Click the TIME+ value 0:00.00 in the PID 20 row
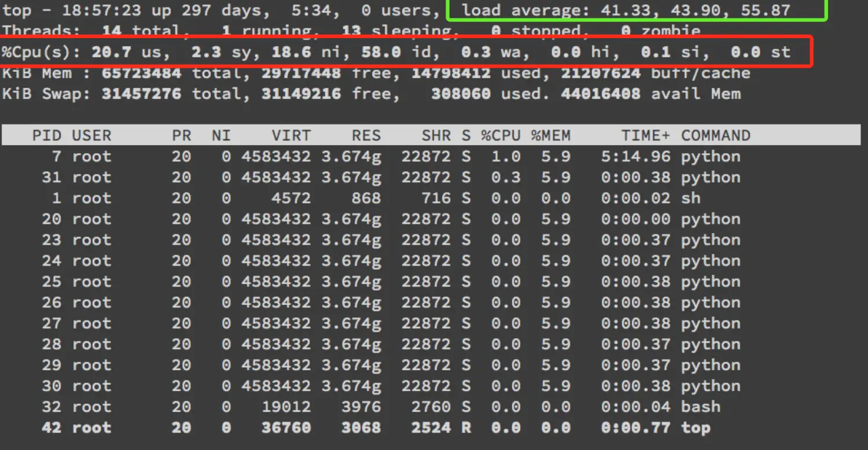This screenshot has height=450, width=868. pyautogui.click(x=636, y=219)
